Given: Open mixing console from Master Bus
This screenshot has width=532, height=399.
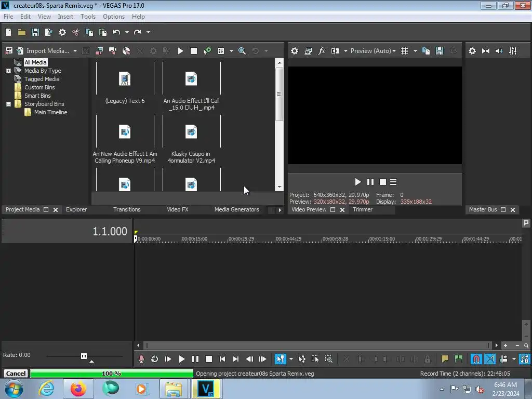Looking at the screenshot, I should (x=513, y=51).
